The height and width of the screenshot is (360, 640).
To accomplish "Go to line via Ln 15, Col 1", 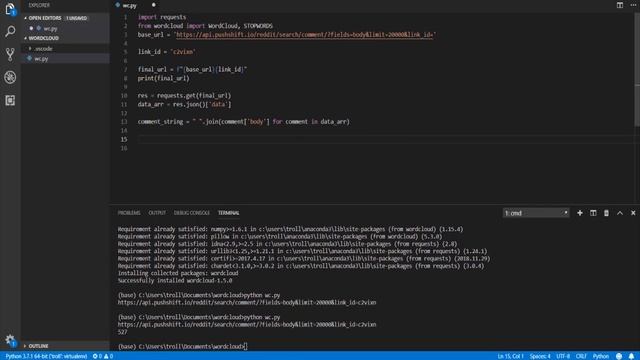I will (510, 356).
